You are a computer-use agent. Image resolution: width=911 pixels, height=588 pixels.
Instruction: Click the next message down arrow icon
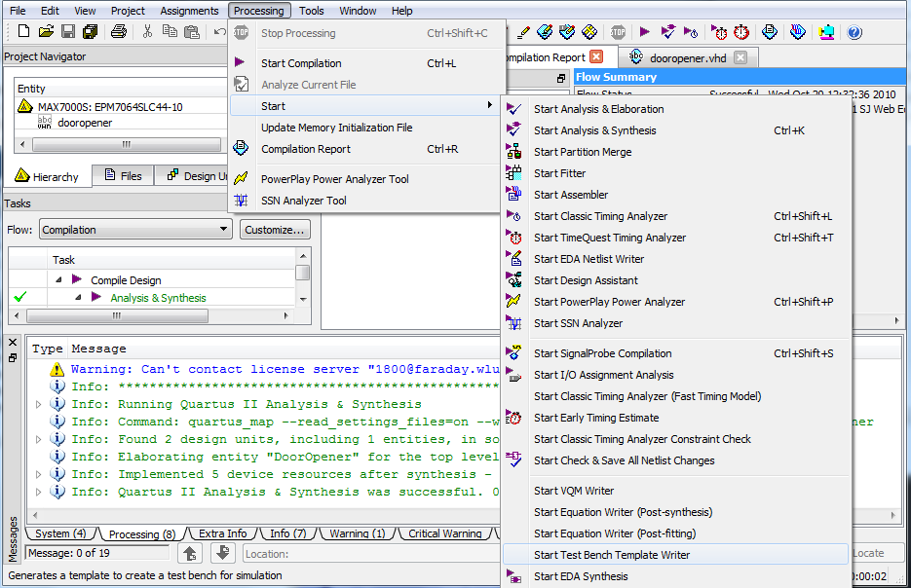[222, 553]
